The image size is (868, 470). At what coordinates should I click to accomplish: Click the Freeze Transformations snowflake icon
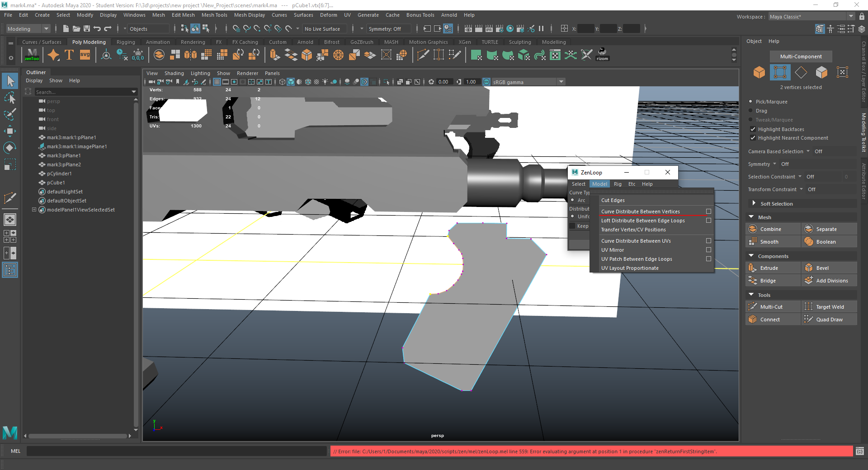coord(138,55)
